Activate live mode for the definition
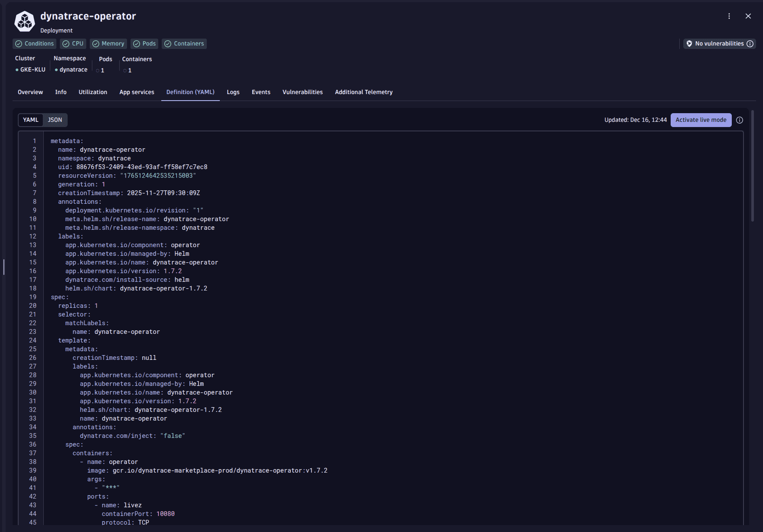 coord(701,120)
